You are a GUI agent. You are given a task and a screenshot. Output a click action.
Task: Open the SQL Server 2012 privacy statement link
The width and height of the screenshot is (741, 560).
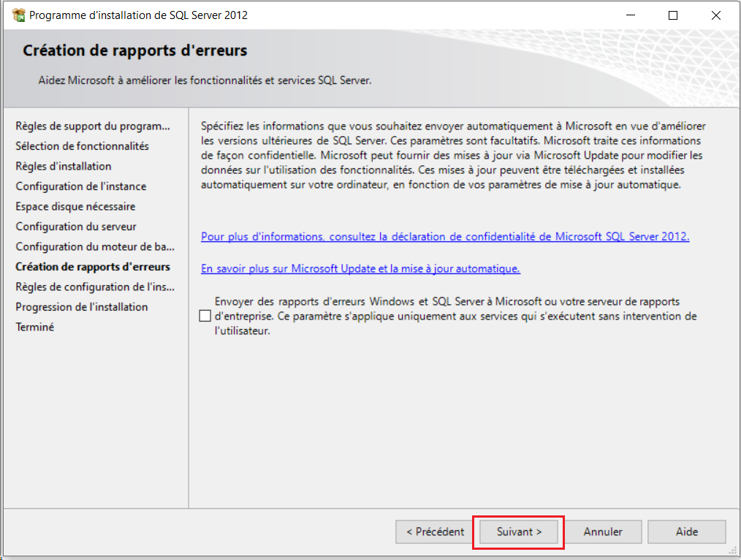445,237
